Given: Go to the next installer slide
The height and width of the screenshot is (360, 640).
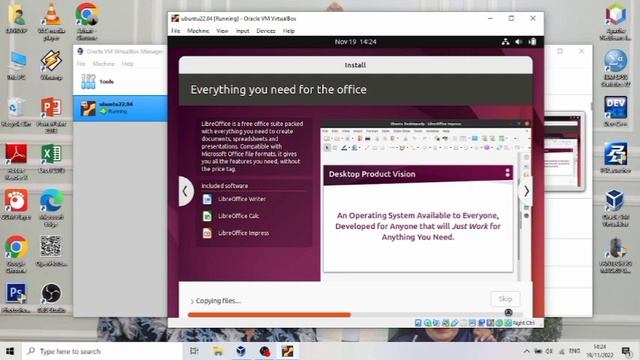Looking at the screenshot, I should click(x=526, y=191).
